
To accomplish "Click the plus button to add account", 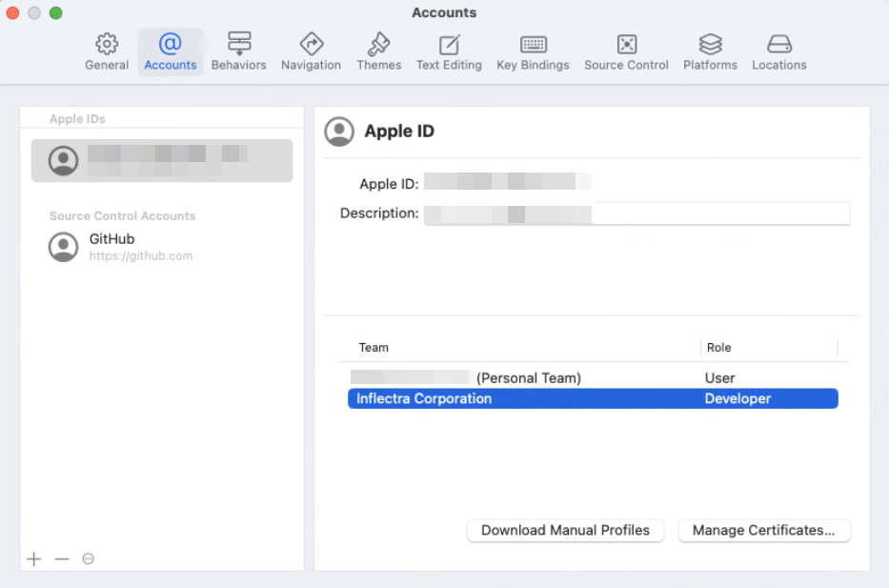I will coord(34,559).
